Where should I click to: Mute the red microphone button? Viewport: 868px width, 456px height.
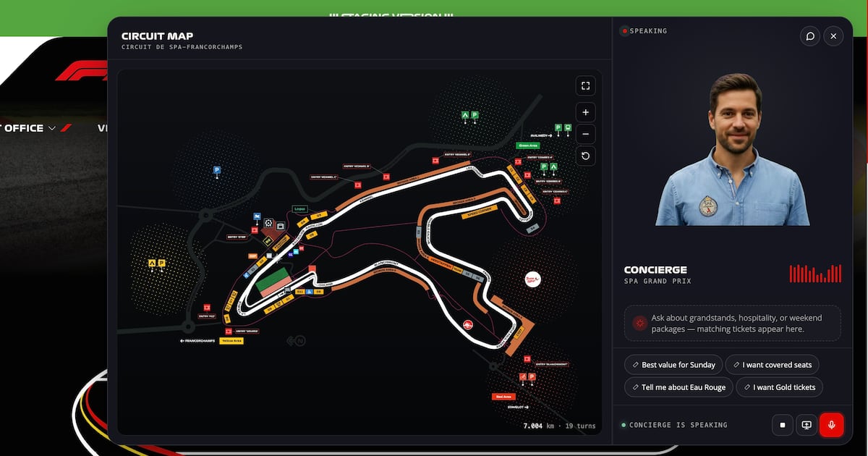pyautogui.click(x=832, y=425)
